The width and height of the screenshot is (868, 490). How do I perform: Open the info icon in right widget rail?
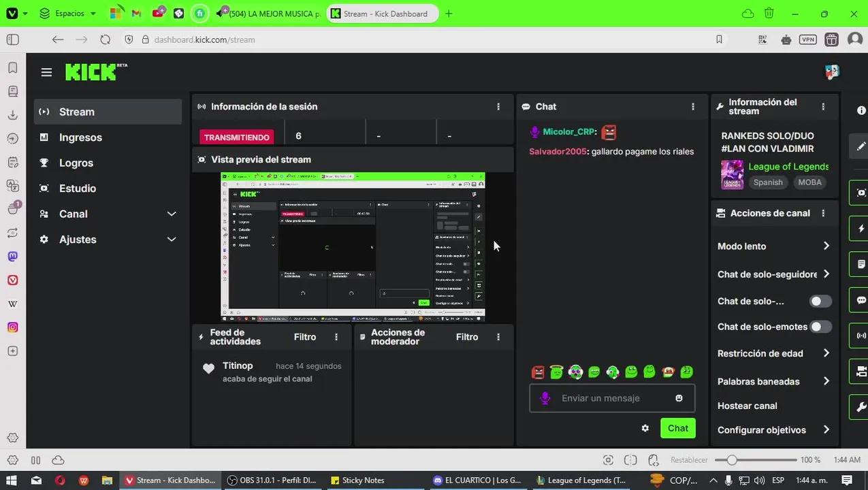tap(861, 110)
